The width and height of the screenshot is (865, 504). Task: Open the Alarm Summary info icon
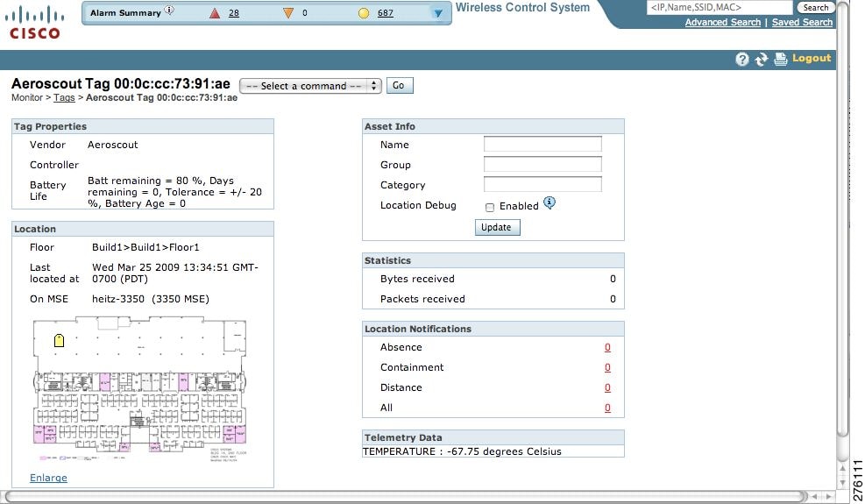[x=169, y=10]
